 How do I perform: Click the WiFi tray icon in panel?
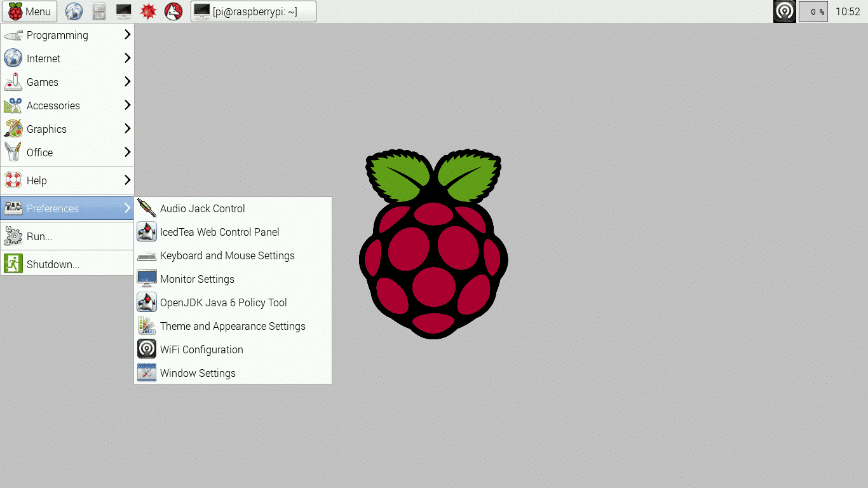(x=784, y=11)
